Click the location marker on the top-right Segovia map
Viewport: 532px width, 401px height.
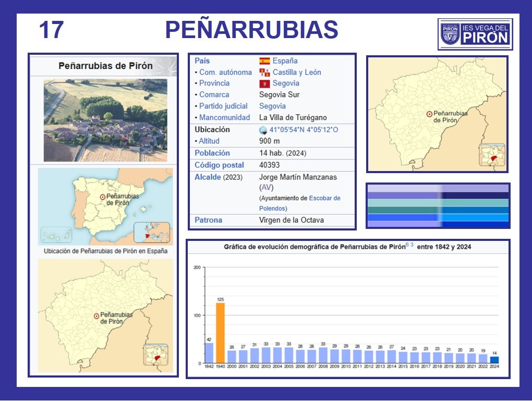pos(429,114)
